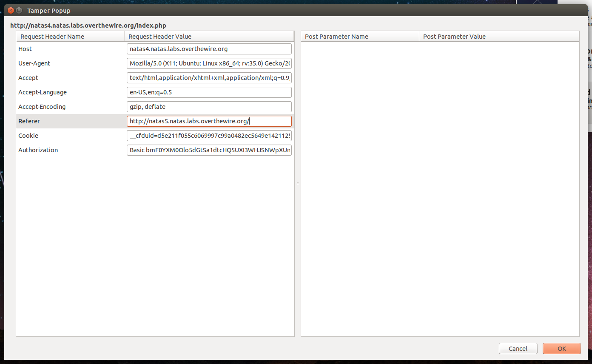Click the Host header value field

click(x=209, y=49)
